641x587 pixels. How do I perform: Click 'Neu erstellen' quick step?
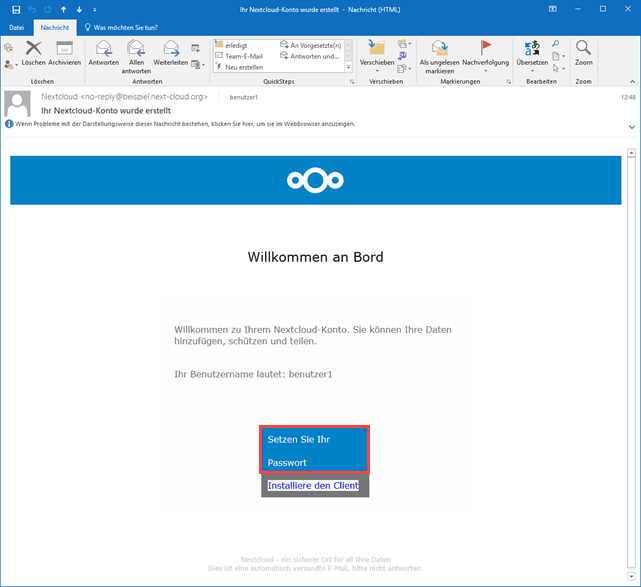[244, 67]
